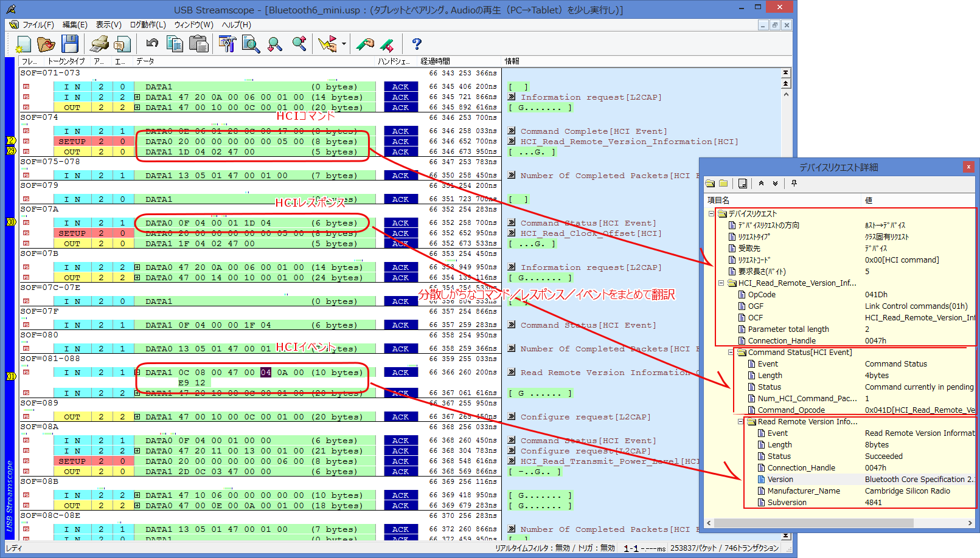Screen dimensions: 980x558
Task: Undo the last action in toolbar
Action: click(x=152, y=43)
